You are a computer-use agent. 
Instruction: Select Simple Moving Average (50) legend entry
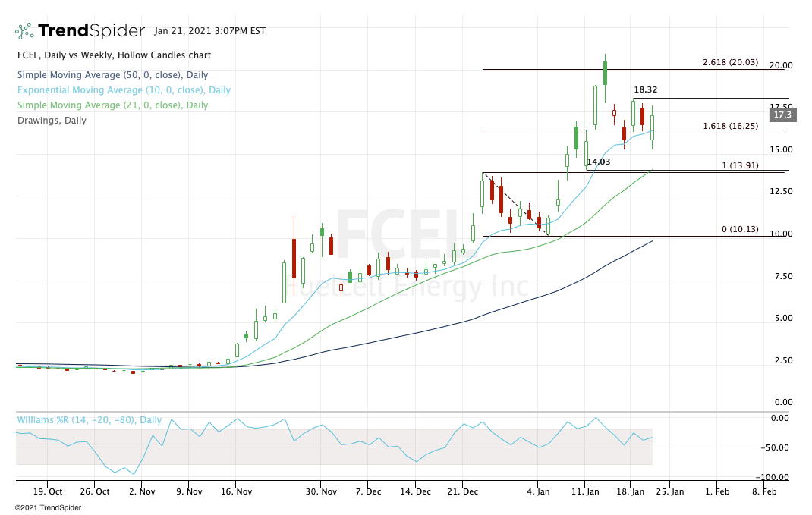click(x=113, y=75)
